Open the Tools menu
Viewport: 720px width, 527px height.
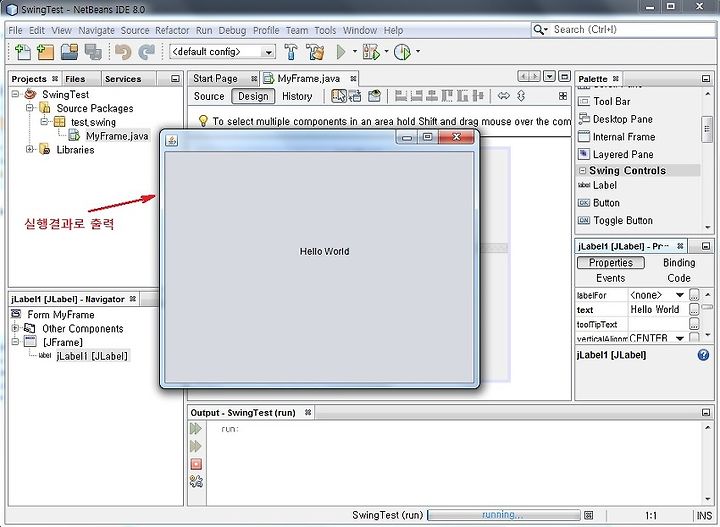click(325, 30)
